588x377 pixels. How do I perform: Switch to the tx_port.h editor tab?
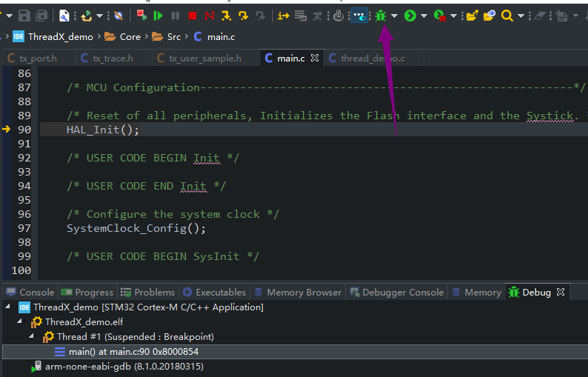[38, 59]
